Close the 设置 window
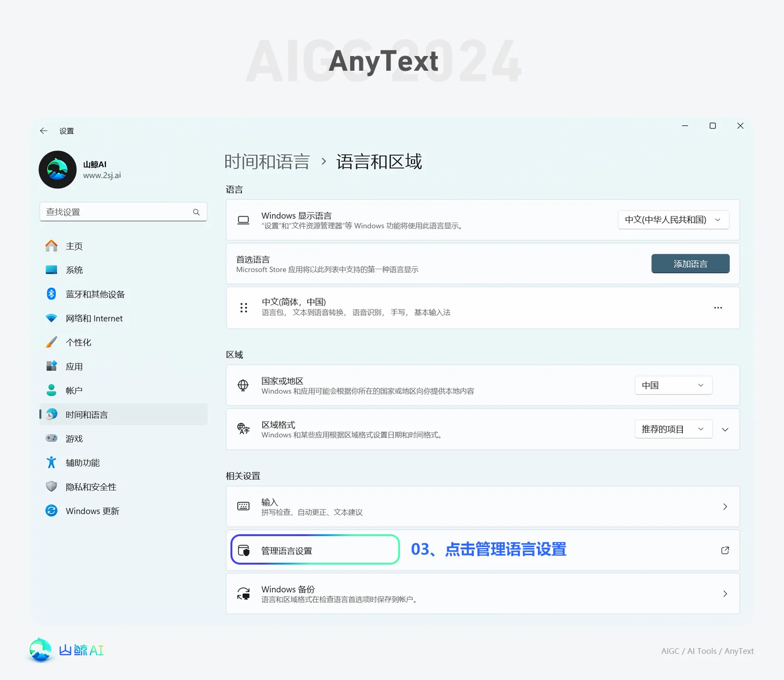This screenshot has width=784, height=680. [740, 126]
